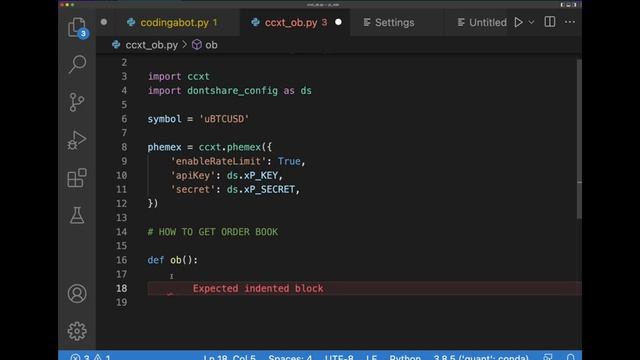Open the More Actions ellipsis menu
This screenshot has height=360, width=640.
(x=570, y=22)
